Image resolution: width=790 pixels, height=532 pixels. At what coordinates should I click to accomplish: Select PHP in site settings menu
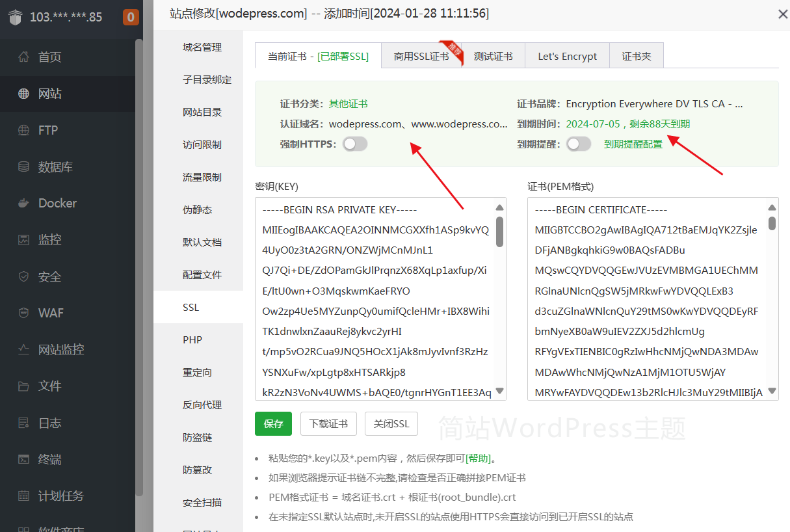pyautogui.click(x=192, y=339)
